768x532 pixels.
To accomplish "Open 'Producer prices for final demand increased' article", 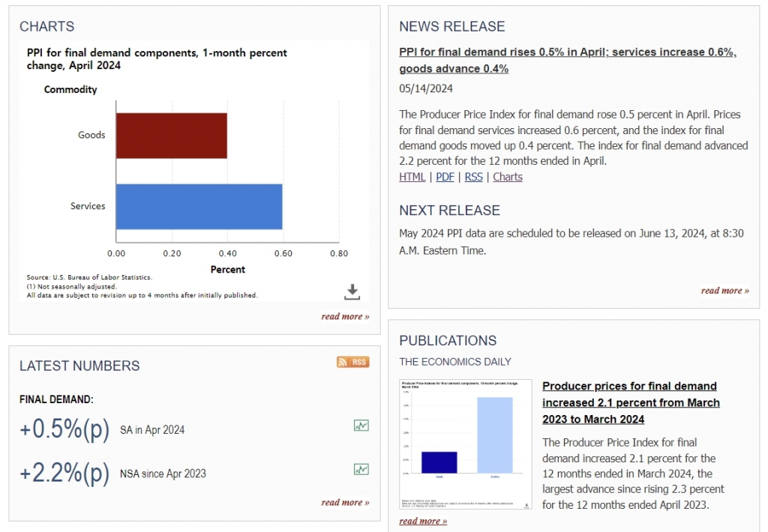I will (x=630, y=402).
